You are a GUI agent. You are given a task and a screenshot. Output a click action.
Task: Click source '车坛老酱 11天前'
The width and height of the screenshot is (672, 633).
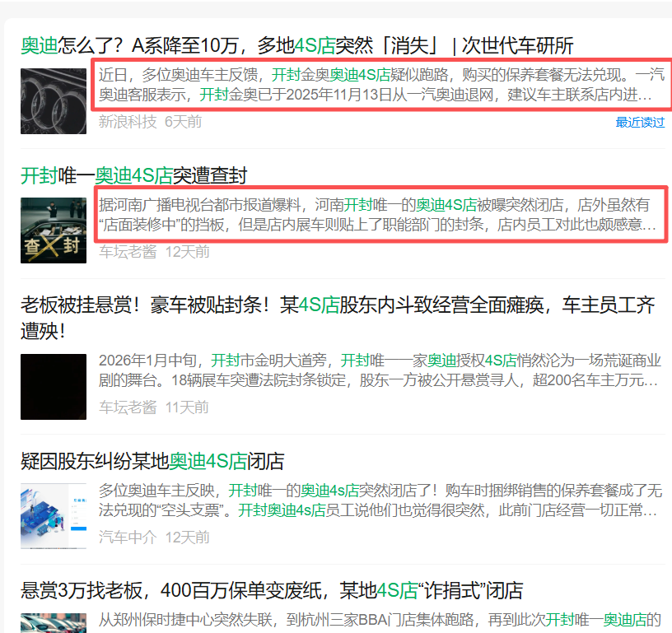[x=154, y=407]
